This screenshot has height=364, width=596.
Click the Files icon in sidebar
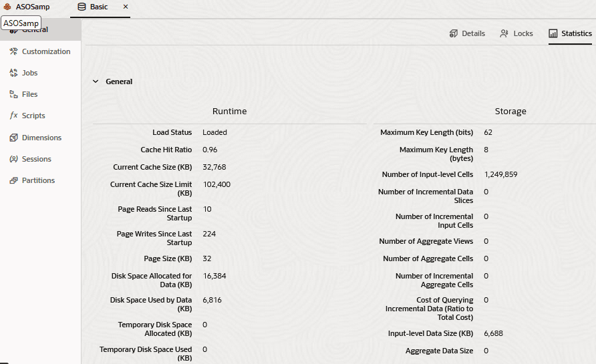coord(13,94)
